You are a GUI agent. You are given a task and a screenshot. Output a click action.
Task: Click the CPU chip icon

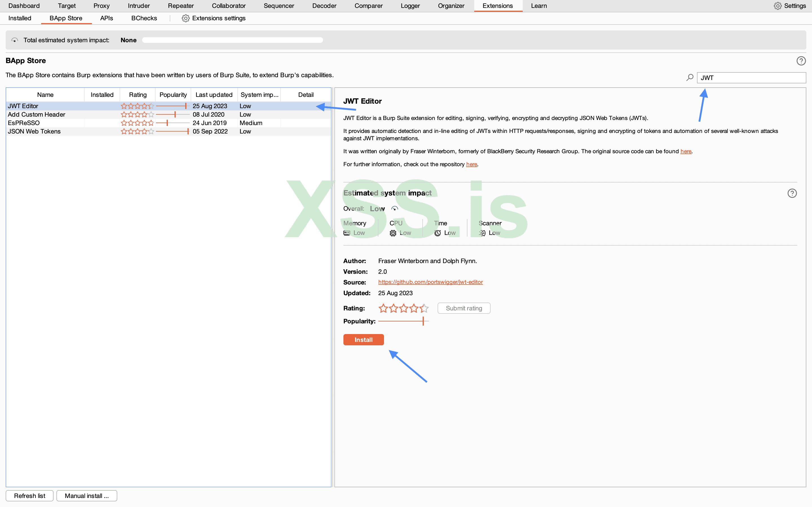coord(392,233)
